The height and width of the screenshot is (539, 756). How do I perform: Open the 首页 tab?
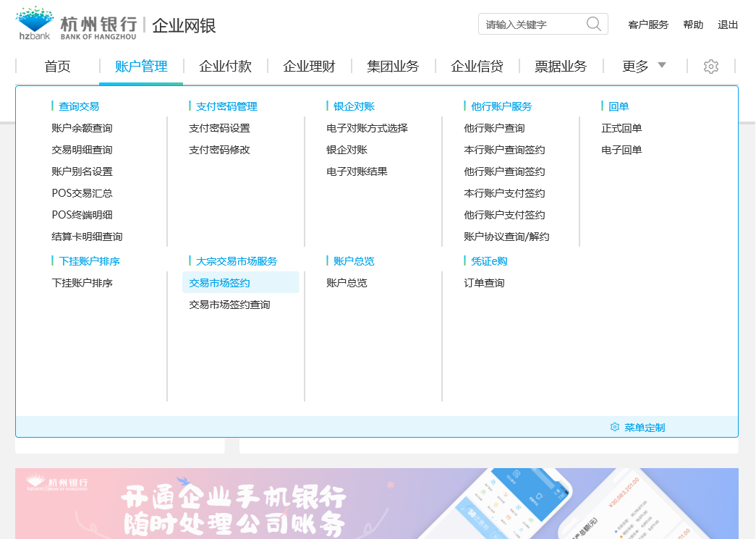pos(58,67)
